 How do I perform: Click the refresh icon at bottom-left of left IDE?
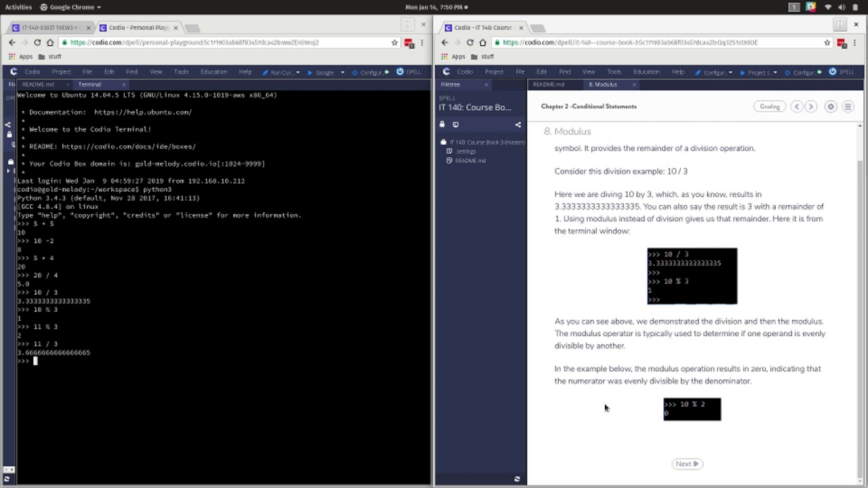pos(7,479)
